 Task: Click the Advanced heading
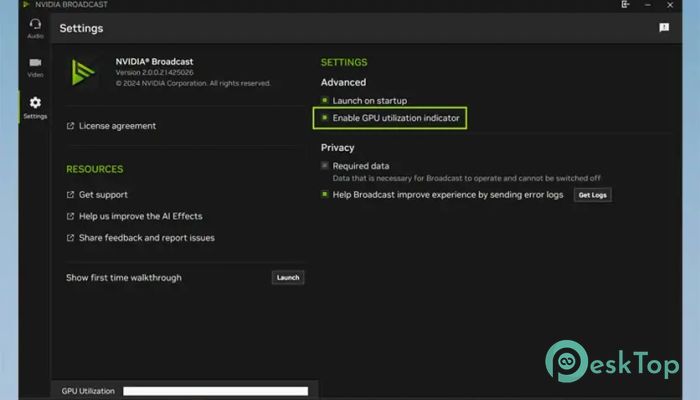click(343, 82)
